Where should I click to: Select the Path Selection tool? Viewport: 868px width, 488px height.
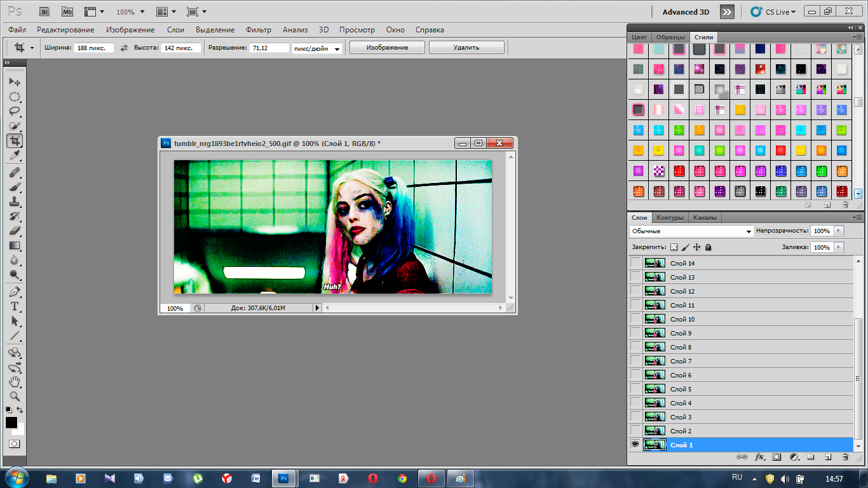[x=15, y=322]
